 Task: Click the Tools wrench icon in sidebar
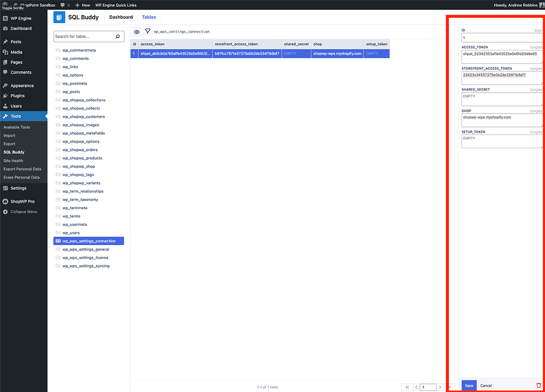coord(5,116)
